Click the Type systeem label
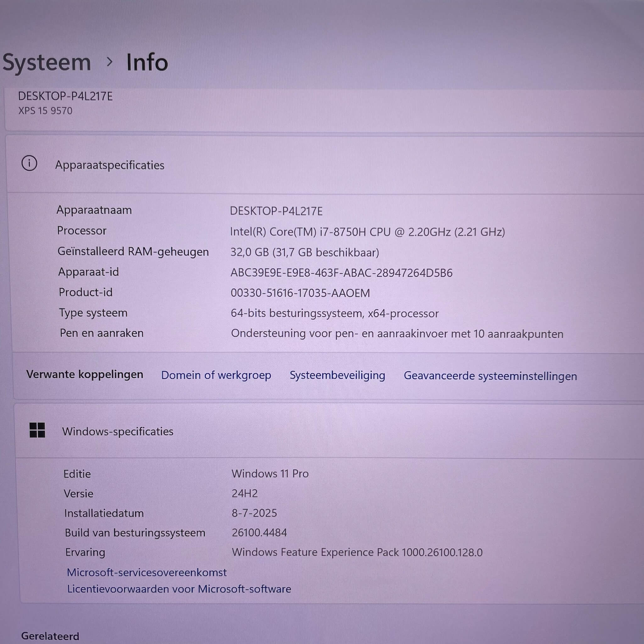Screen dimensions: 644x644 93,313
